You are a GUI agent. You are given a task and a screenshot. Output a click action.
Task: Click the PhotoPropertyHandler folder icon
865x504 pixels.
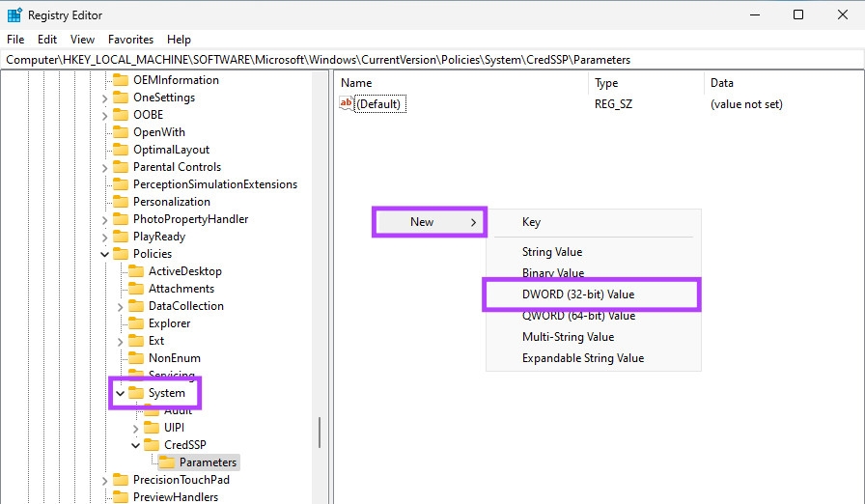[121, 219]
